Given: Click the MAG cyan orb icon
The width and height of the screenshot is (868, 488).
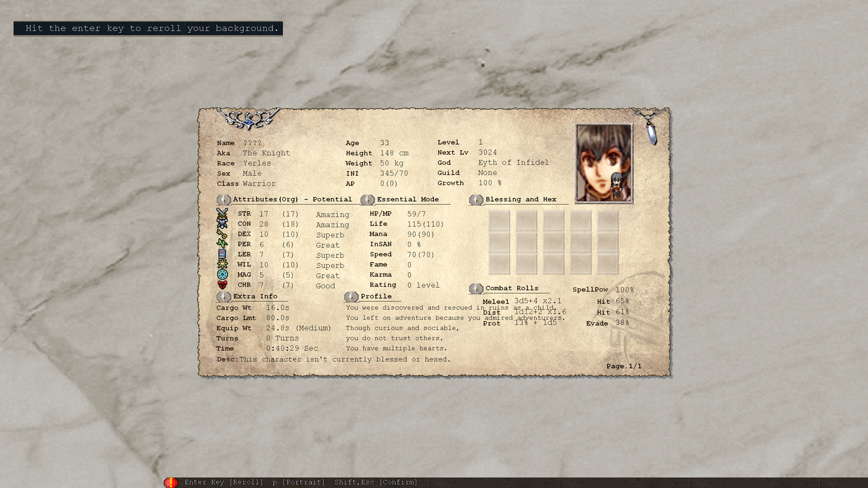Looking at the screenshot, I should [x=222, y=275].
